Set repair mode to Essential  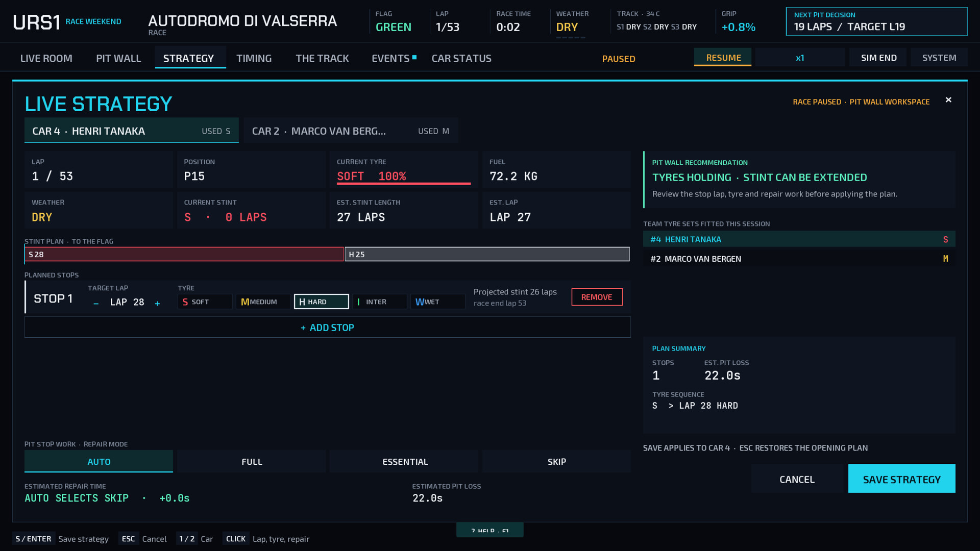404,461
